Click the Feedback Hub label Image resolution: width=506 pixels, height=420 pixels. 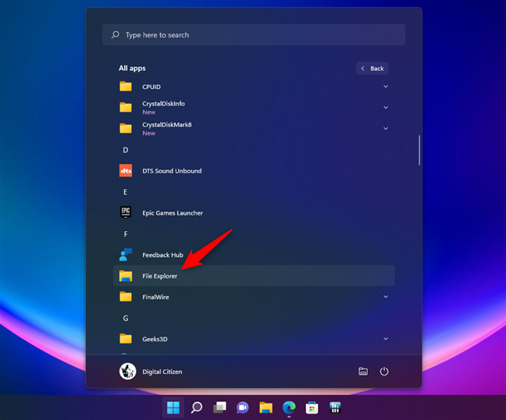pos(162,255)
